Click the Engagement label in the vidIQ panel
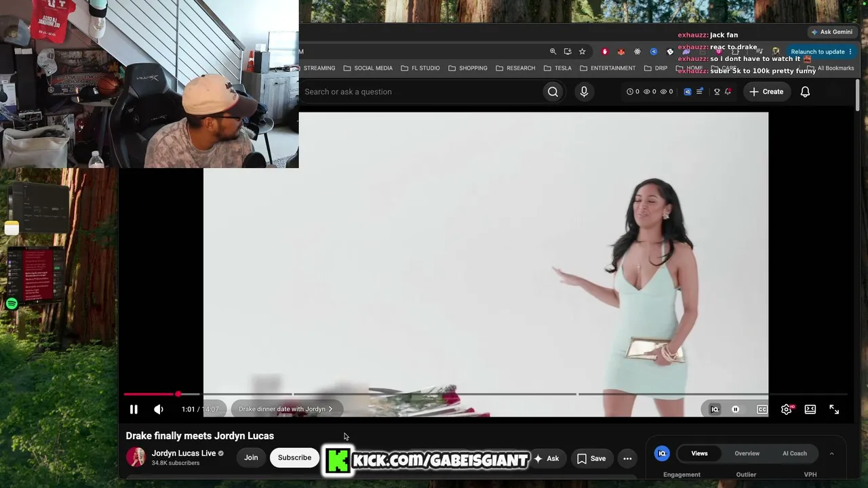 click(682, 474)
